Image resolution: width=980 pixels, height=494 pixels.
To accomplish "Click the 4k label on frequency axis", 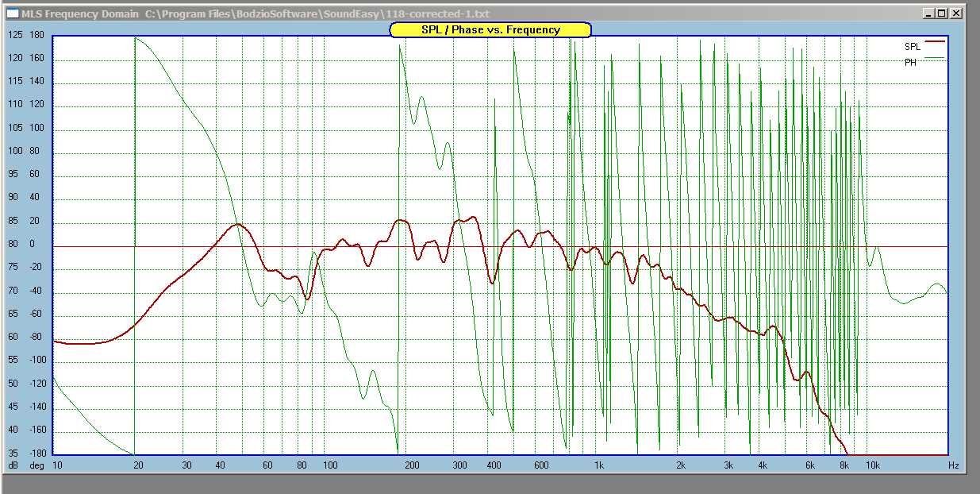I will [763, 466].
